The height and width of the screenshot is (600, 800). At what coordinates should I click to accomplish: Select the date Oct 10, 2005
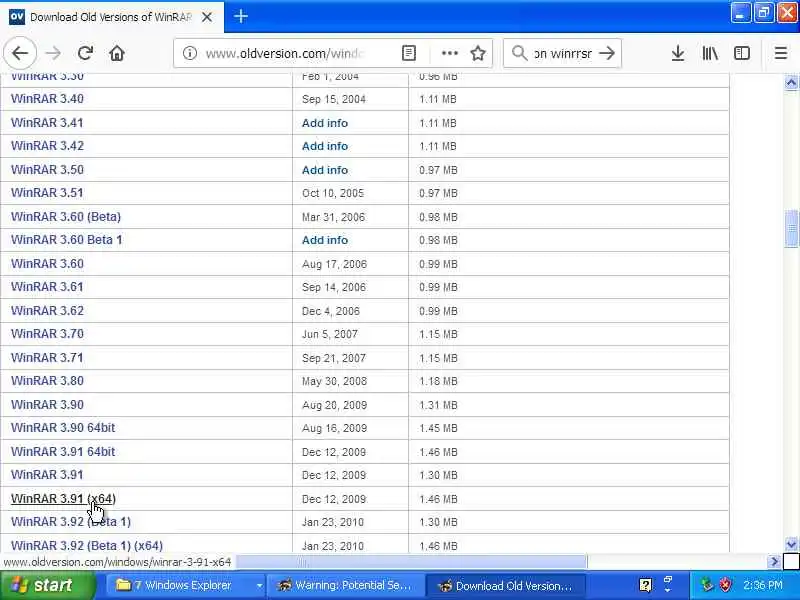[x=333, y=193]
